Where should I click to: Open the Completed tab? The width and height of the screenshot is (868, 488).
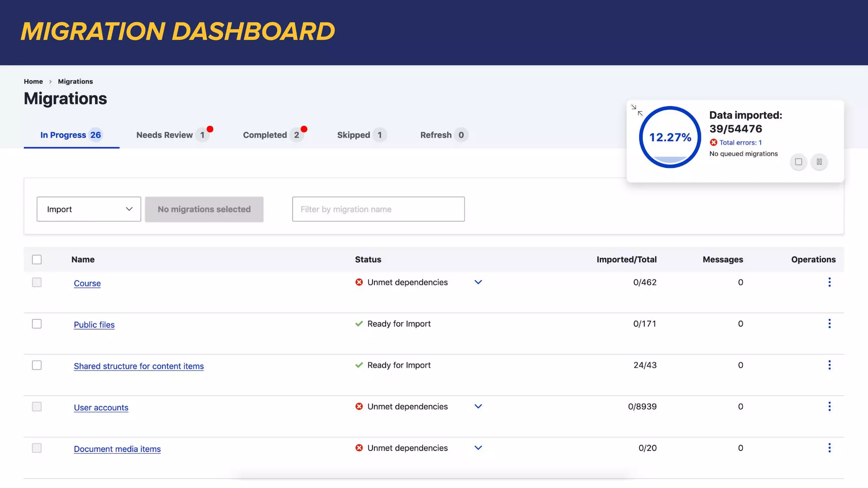[274, 135]
